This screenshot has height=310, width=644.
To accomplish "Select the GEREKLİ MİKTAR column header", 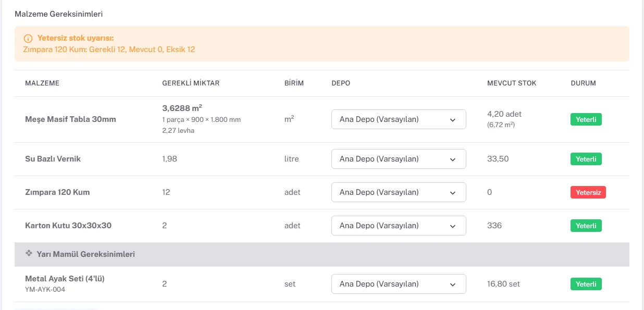I will point(191,83).
